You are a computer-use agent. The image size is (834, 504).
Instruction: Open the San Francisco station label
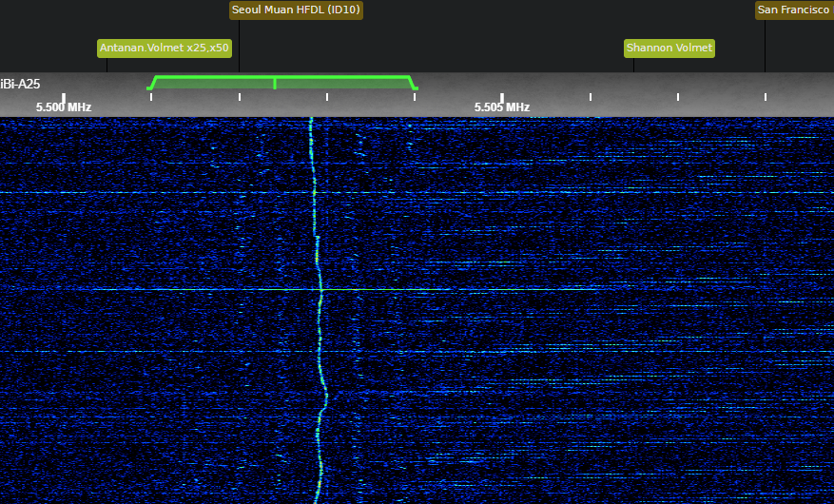(794, 10)
